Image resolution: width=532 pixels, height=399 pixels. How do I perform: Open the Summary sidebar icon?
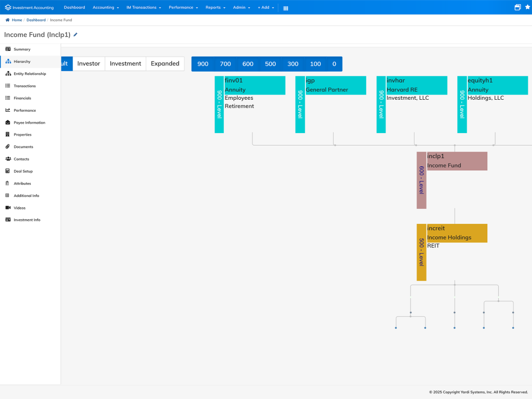[8, 49]
